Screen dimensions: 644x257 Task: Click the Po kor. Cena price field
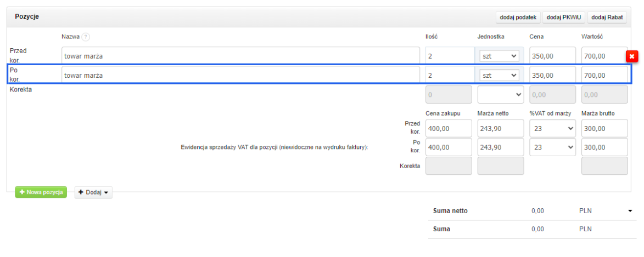click(x=552, y=75)
